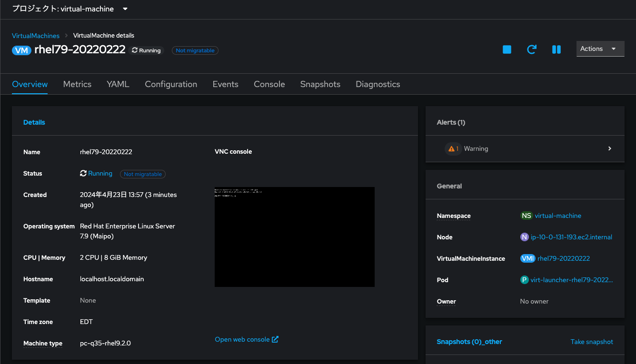Click the orange warning triangle alert icon
Image resolution: width=636 pixels, height=364 pixels.
coord(451,149)
